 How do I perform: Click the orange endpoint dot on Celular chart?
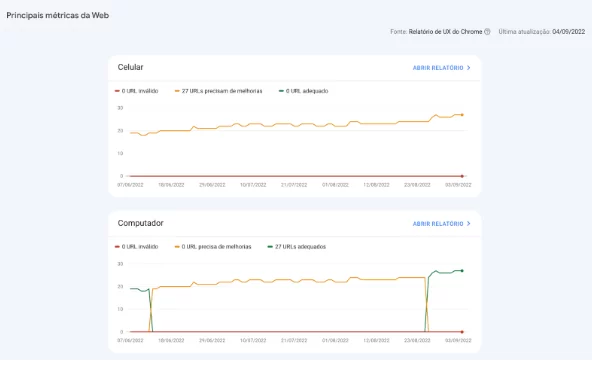(x=462, y=115)
